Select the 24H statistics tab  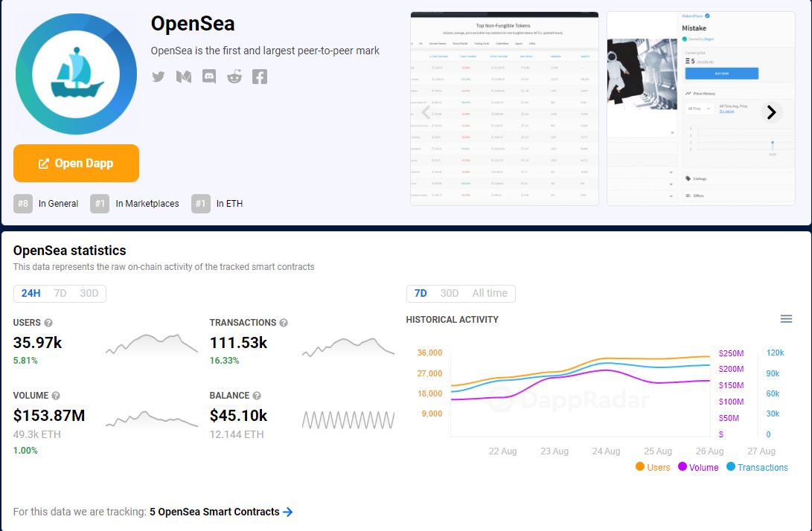point(31,294)
